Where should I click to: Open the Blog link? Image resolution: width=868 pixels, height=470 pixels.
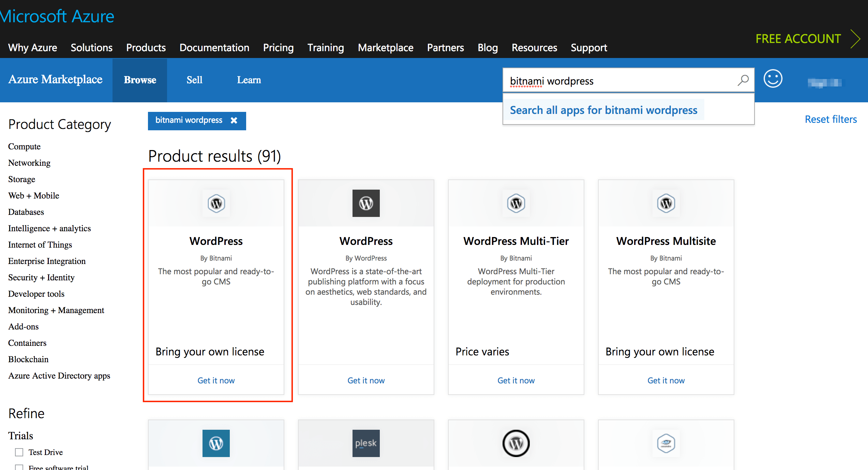pos(488,48)
